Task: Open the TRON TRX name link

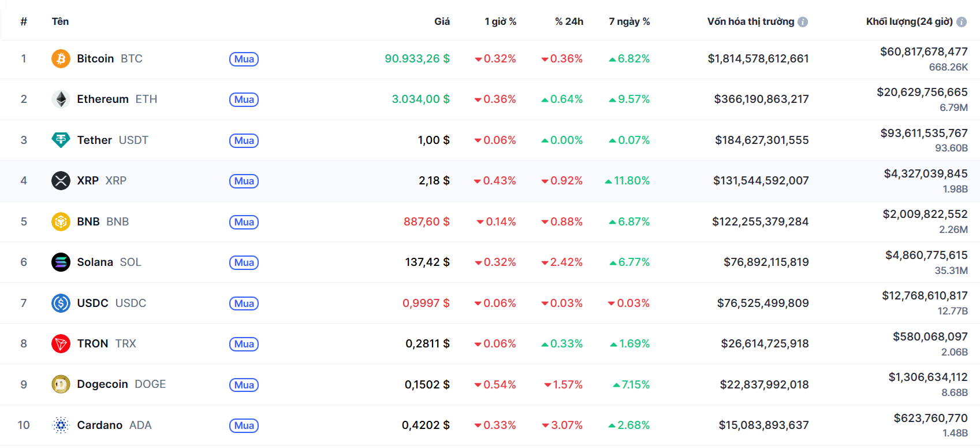Action: click(106, 343)
